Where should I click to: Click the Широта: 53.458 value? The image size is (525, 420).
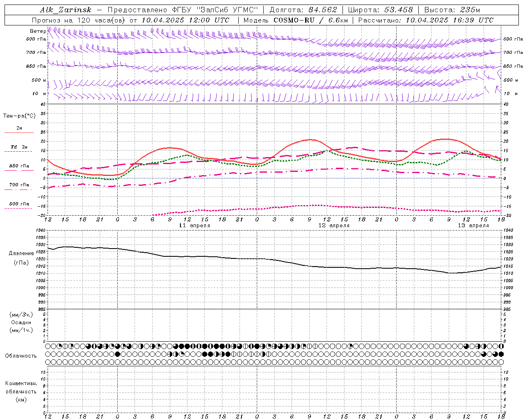click(380, 10)
